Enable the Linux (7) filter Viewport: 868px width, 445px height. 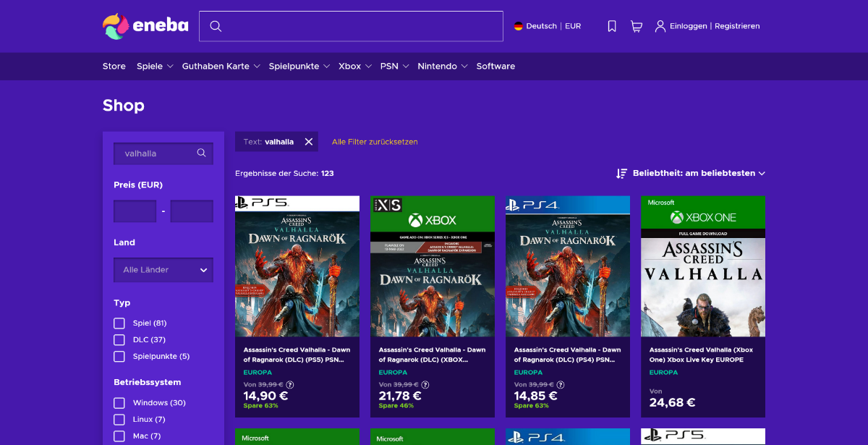[119, 419]
